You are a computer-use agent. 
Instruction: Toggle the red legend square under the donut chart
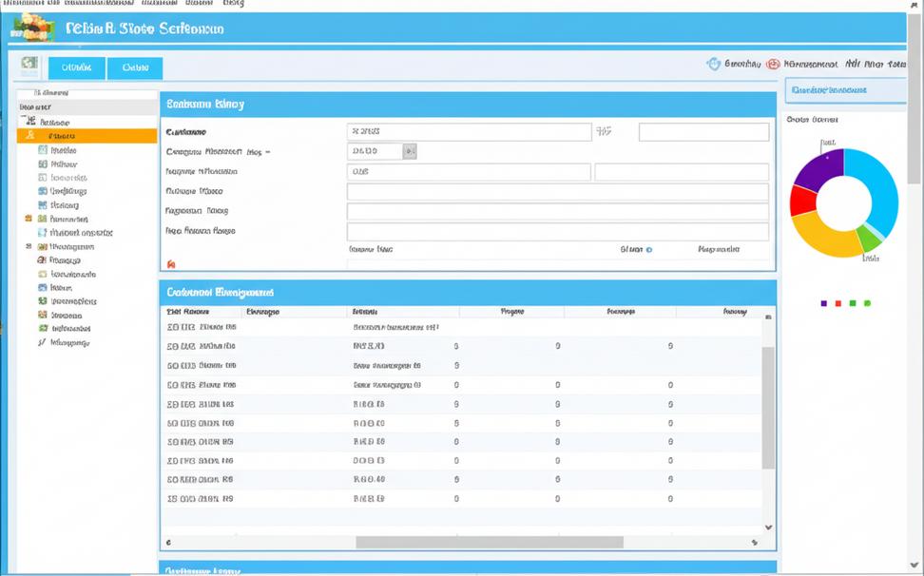click(837, 303)
